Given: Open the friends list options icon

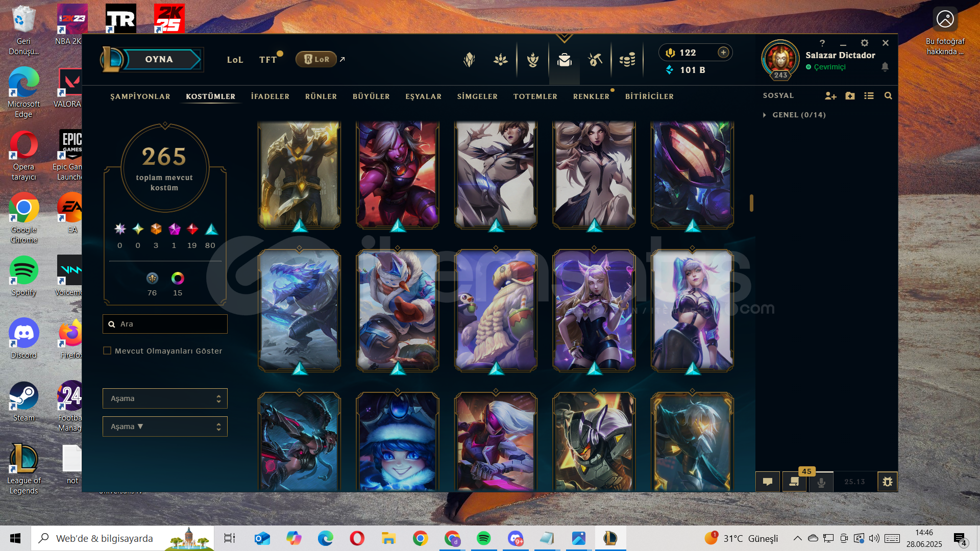Looking at the screenshot, I should [x=869, y=96].
